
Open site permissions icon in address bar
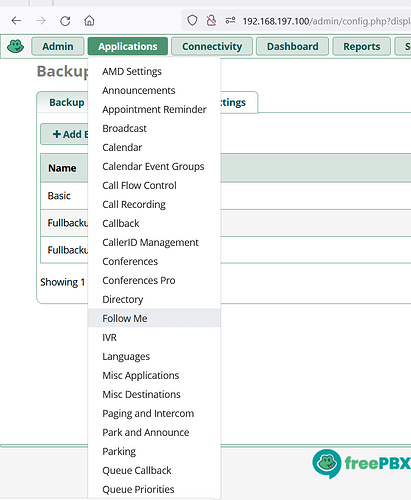tap(230, 21)
